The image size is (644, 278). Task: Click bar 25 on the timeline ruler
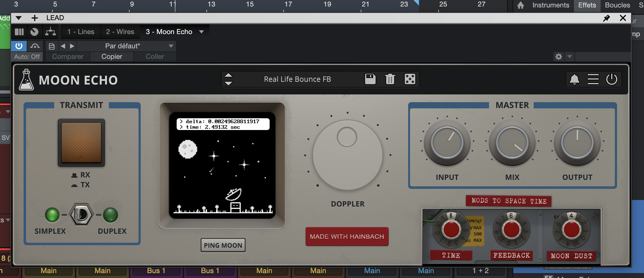click(x=443, y=4)
